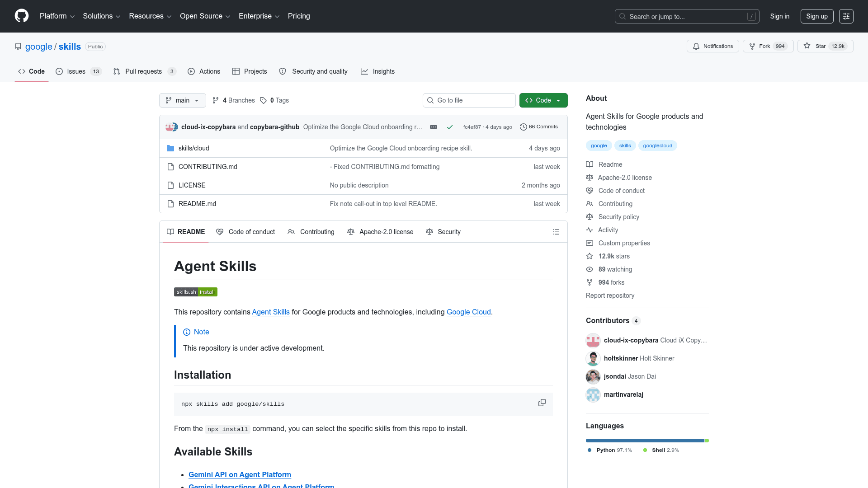Viewport: 868px width, 488px height.
Task: Click the skills topic tag
Action: (x=625, y=145)
